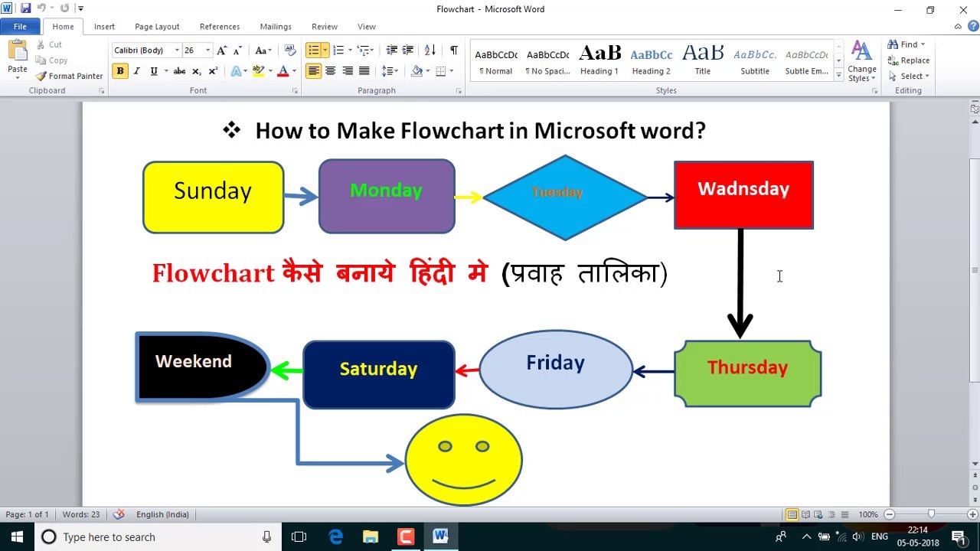Toggle bulleted list
Image resolution: width=980 pixels, height=551 pixels.
(x=312, y=51)
